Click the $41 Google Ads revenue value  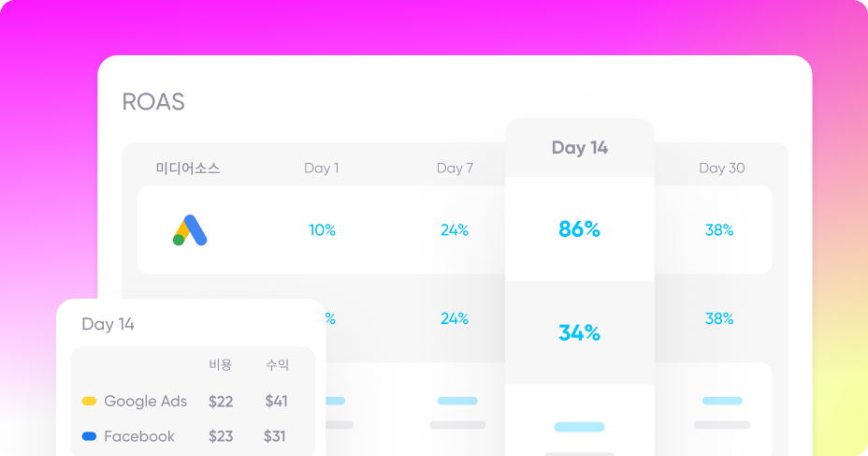point(276,401)
